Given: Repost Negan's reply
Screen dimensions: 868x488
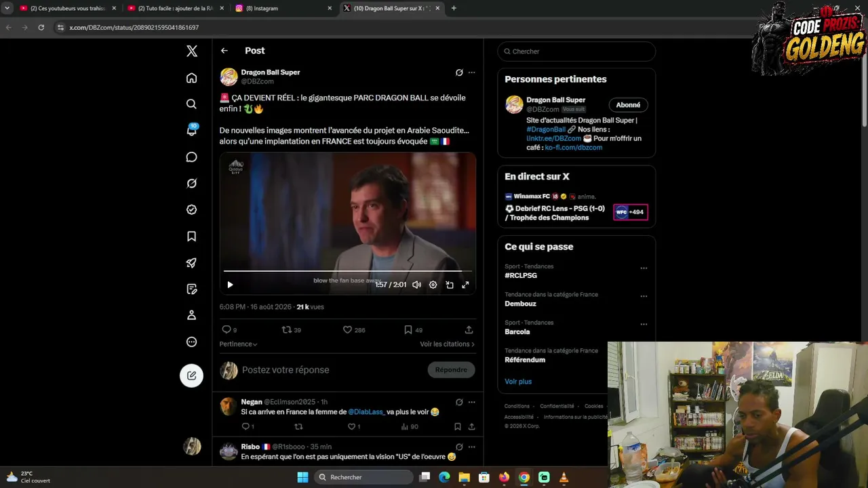Looking at the screenshot, I should [298, 427].
